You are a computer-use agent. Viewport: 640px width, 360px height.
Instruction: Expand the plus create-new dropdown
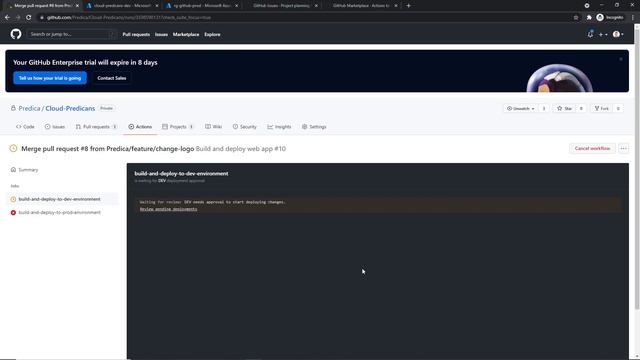603,34
